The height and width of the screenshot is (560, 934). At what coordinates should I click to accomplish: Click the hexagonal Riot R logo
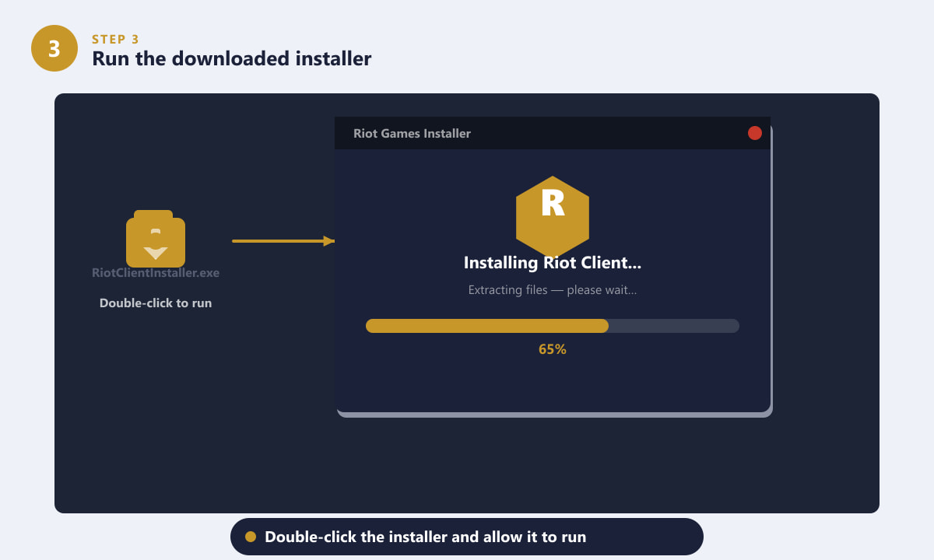pos(553,216)
